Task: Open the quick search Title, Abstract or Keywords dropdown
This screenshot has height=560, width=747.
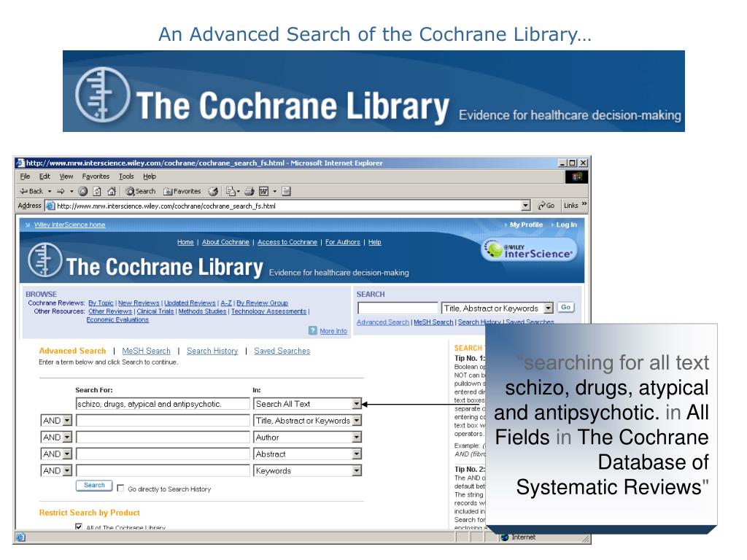Action: point(549,308)
